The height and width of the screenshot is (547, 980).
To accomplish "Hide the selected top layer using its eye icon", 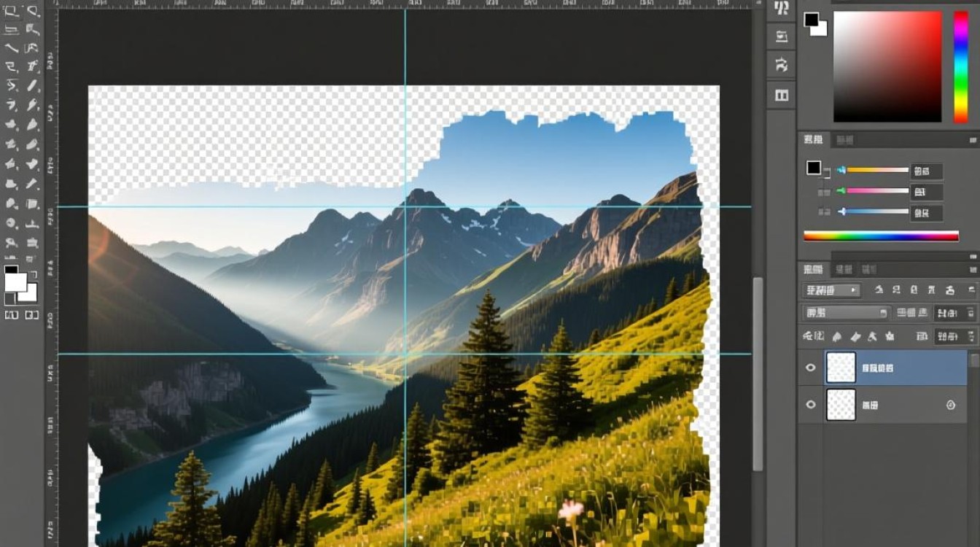I will [811, 368].
